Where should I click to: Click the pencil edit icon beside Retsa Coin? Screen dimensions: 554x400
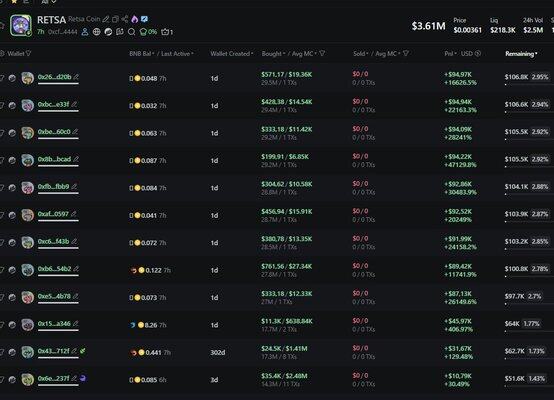(x=106, y=19)
